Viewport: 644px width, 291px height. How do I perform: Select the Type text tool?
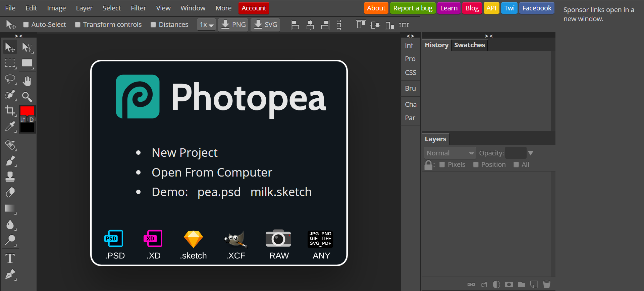pyautogui.click(x=10, y=258)
